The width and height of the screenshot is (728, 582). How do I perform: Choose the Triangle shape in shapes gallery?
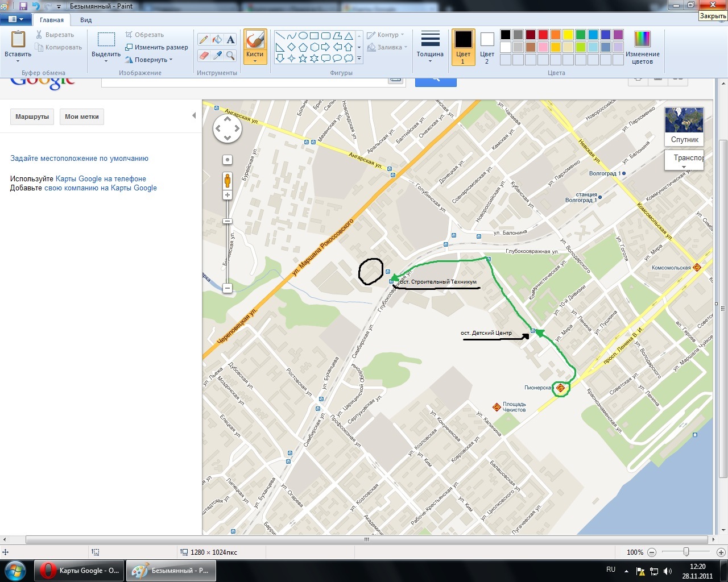(349, 36)
